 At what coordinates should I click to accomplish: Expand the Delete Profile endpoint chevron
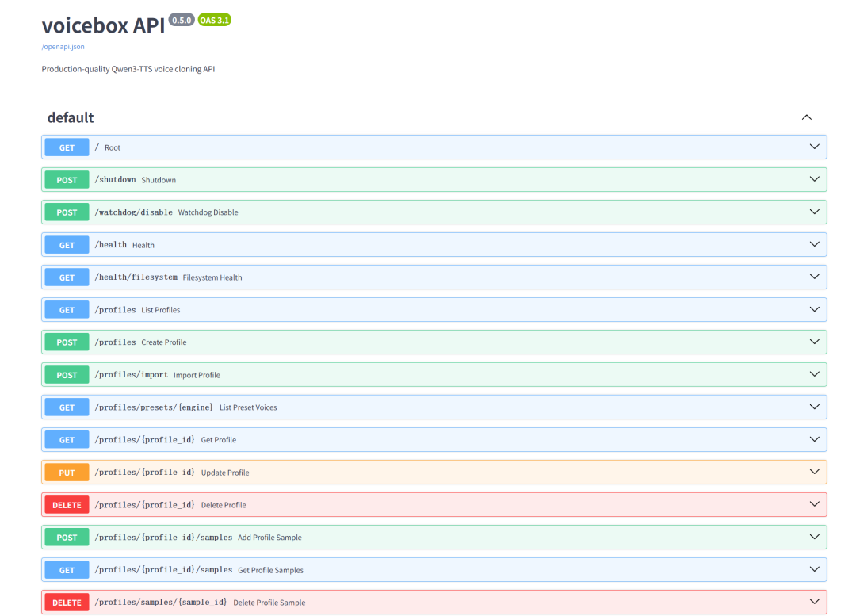(x=814, y=504)
